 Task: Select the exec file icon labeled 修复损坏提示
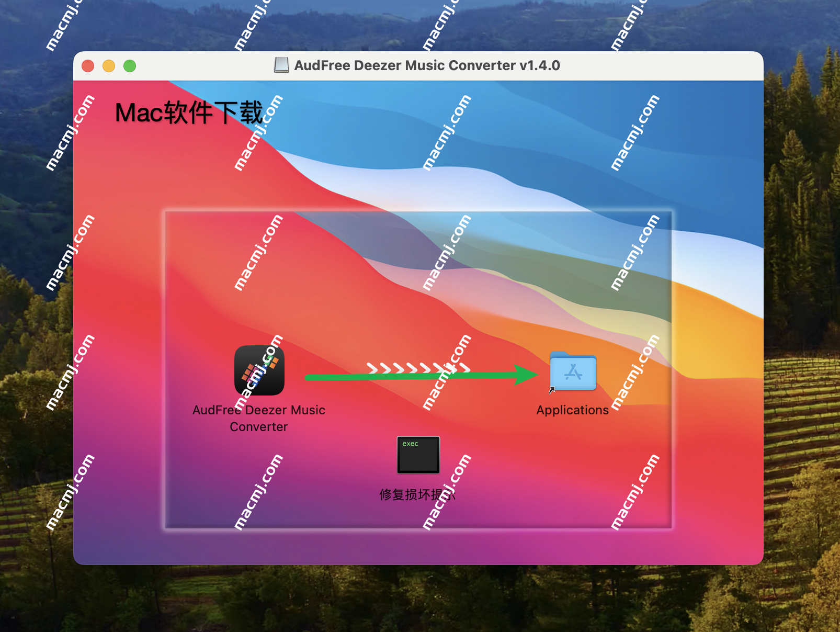click(x=418, y=455)
